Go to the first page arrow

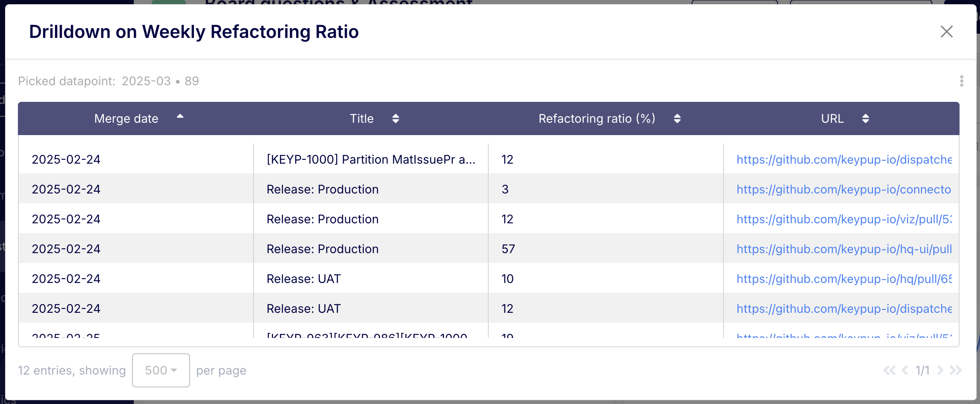889,370
